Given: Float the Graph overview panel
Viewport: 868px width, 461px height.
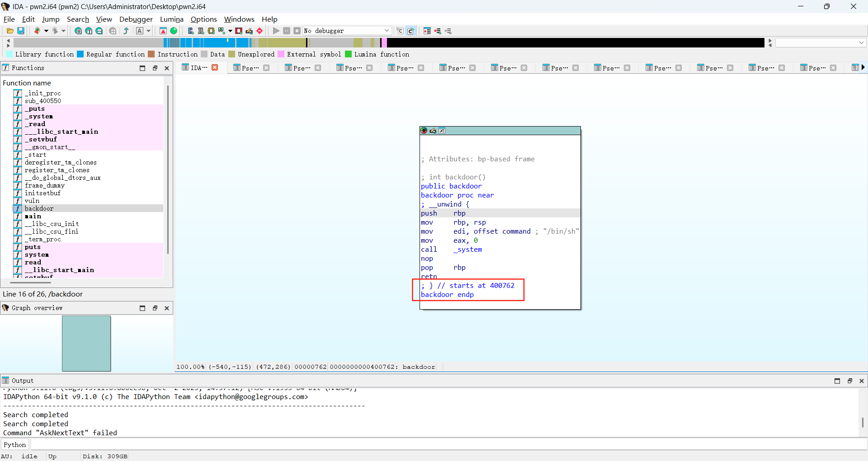Looking at the screenshot, I should point(155,308).
